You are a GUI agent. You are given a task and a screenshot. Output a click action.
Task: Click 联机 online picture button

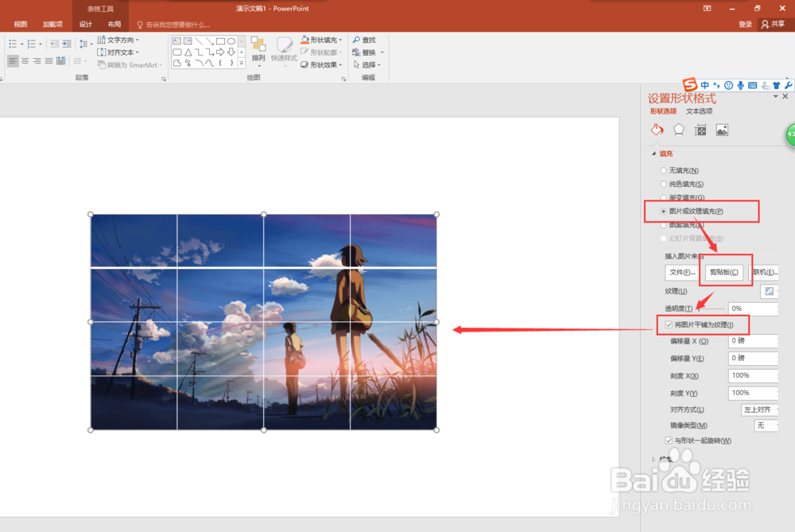[x=763, y=272]
